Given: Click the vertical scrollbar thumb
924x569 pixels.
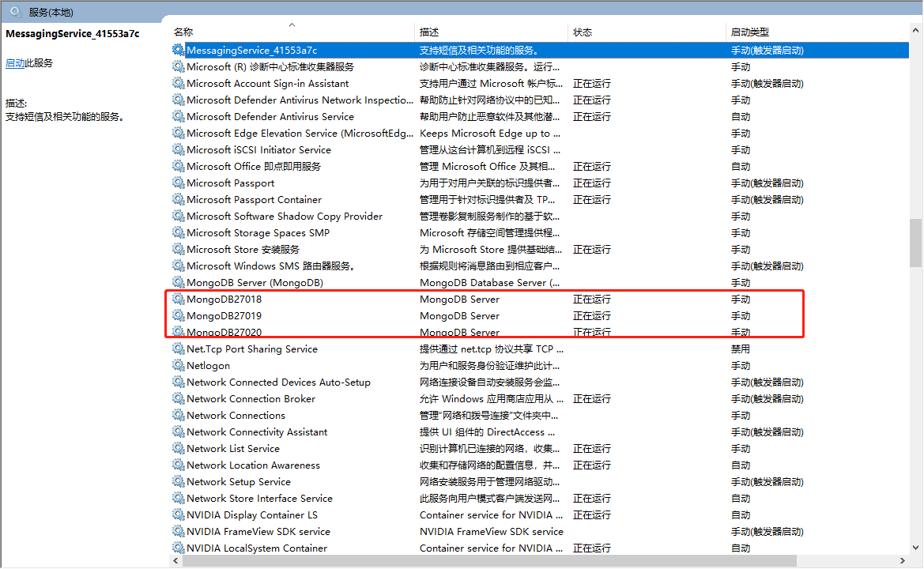Looking at the screenshot, I should click(916, 243).
